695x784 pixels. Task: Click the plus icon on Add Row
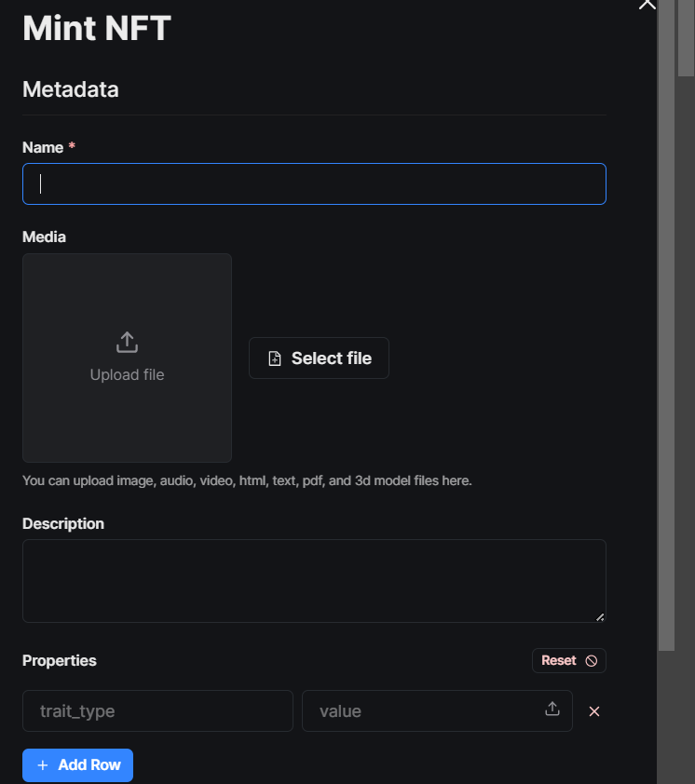click(x=42, y=765)
